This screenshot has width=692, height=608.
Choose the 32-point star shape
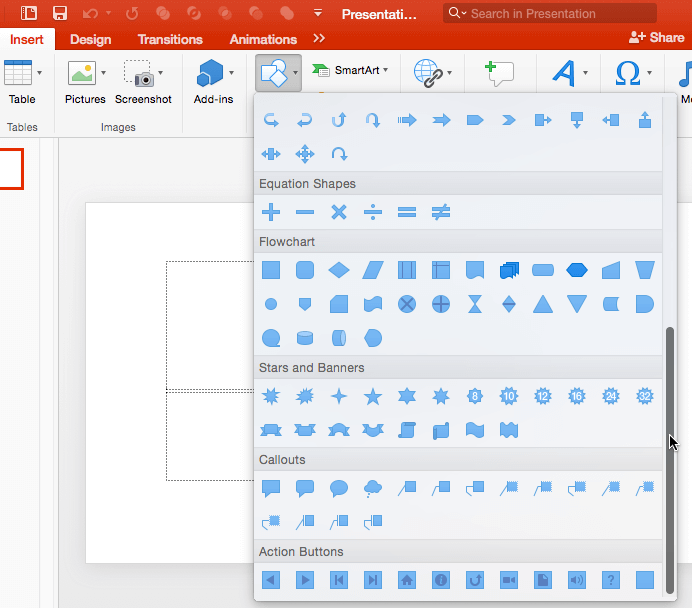(x=645, y=397)
